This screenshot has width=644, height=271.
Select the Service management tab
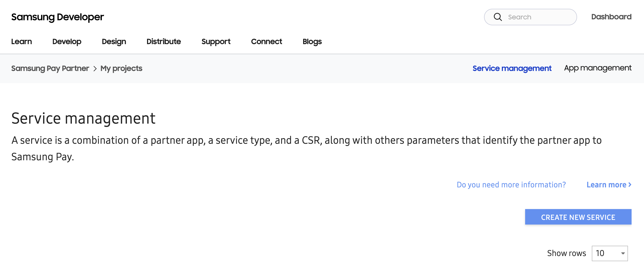(x=512, y=68)
